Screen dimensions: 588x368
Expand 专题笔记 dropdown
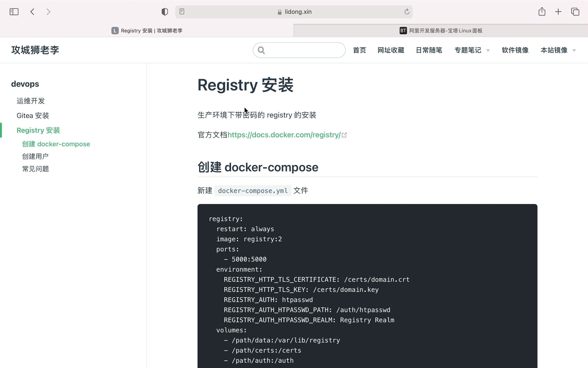click(x=472, y=50)
